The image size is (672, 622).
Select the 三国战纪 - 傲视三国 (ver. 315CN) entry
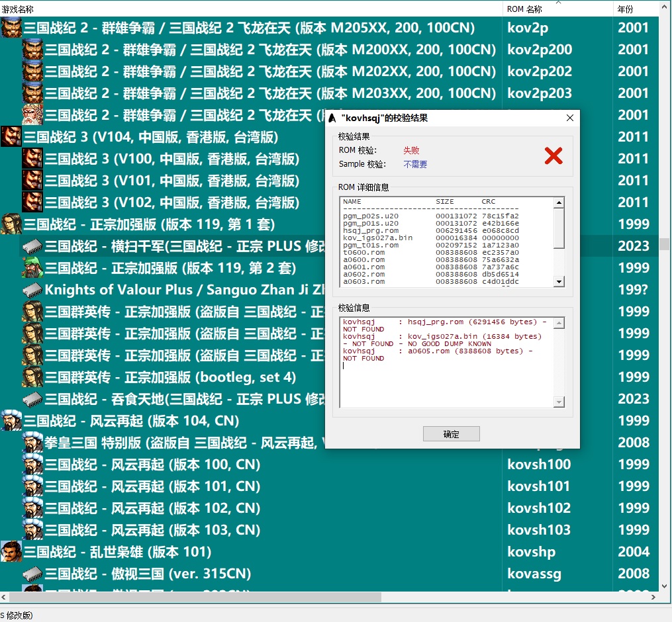click(x=148, y=574)
